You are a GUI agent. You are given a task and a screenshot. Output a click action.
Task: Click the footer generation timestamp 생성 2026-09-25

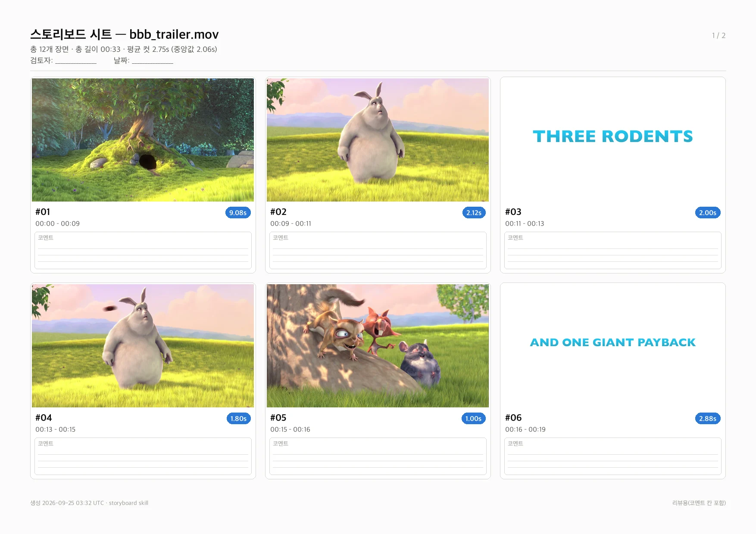89,503
